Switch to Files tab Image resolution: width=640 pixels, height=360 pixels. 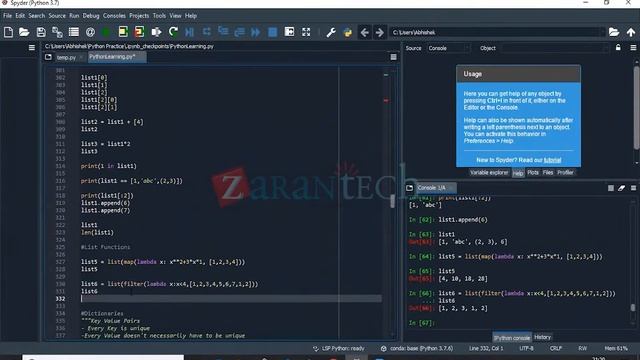click(x=548, y=173)
